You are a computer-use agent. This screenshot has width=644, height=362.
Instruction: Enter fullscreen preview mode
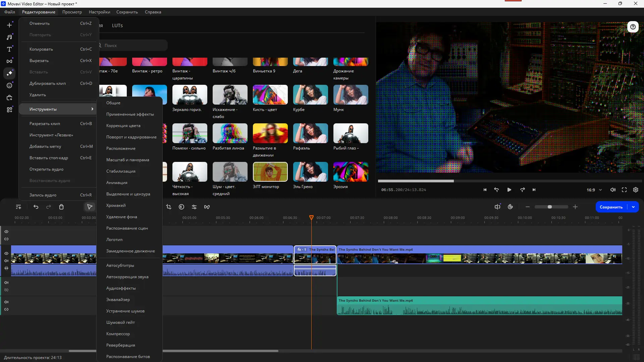pos(624,190)
